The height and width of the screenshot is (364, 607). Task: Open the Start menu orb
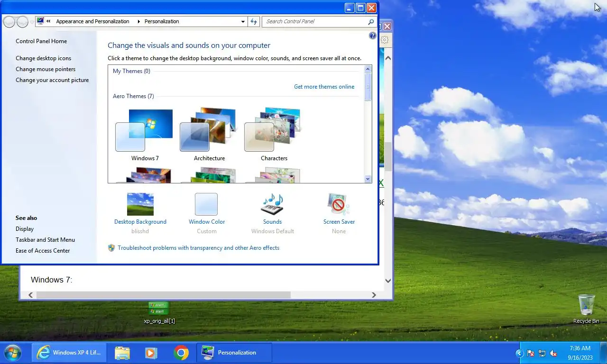13,353
